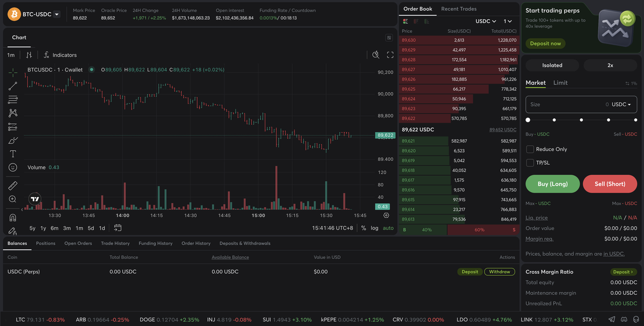Select the brush drawing tool
This screenshot has height=326, width=644.
(13, 140)
